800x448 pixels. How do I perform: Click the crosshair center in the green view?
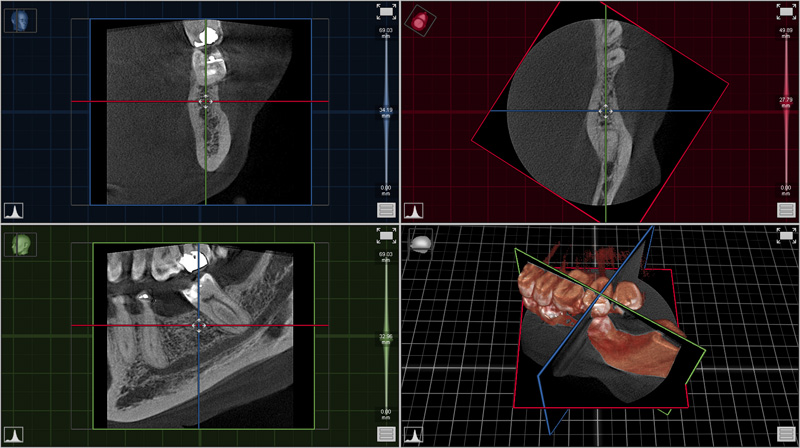tap(198, 325)
